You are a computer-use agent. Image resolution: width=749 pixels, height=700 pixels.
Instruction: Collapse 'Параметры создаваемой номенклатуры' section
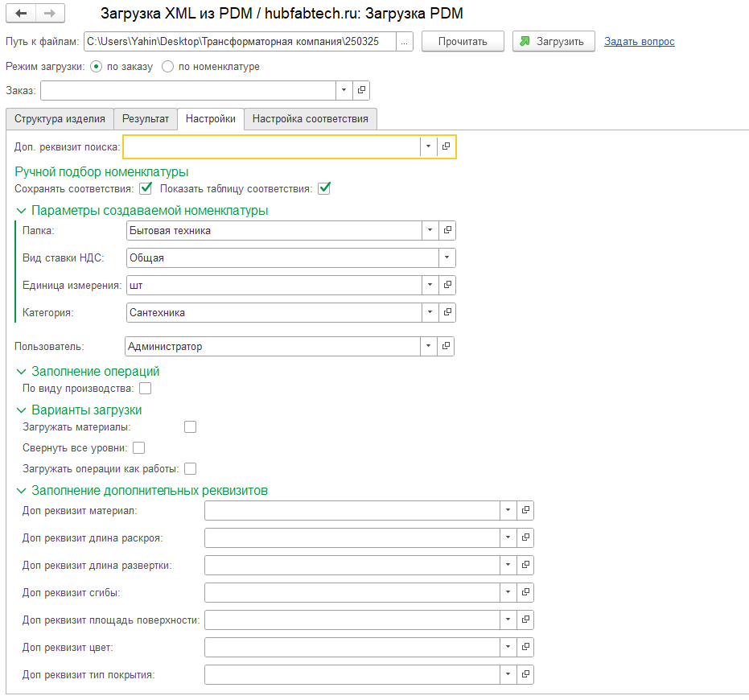click(21, 211)
